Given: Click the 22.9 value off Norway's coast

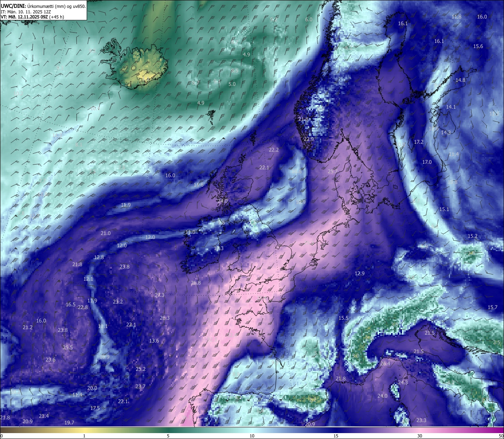Looking at the screenshot, I should [309, 139].
